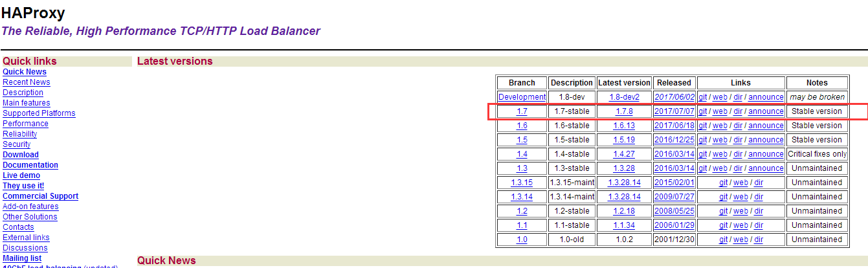
Task: Open the 1.4 branch link
Action: coord(522,154)
